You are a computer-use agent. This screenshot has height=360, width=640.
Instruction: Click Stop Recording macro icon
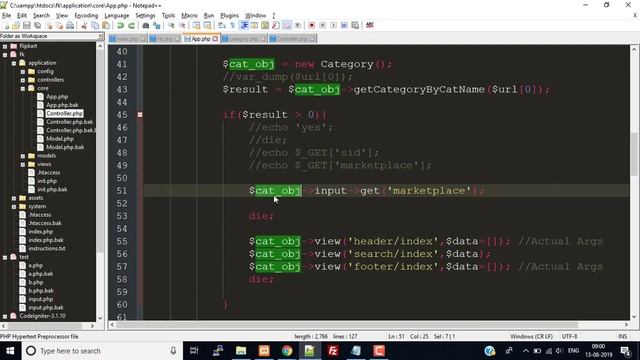[322, 25]
